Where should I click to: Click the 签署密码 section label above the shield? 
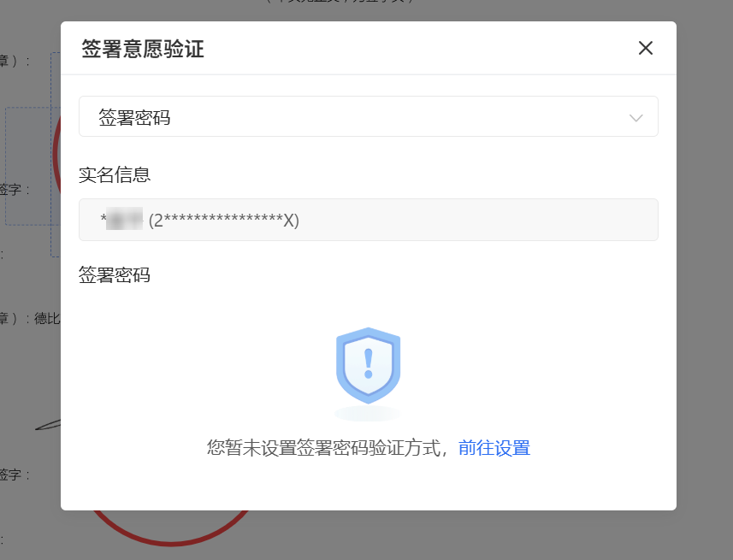115,274
